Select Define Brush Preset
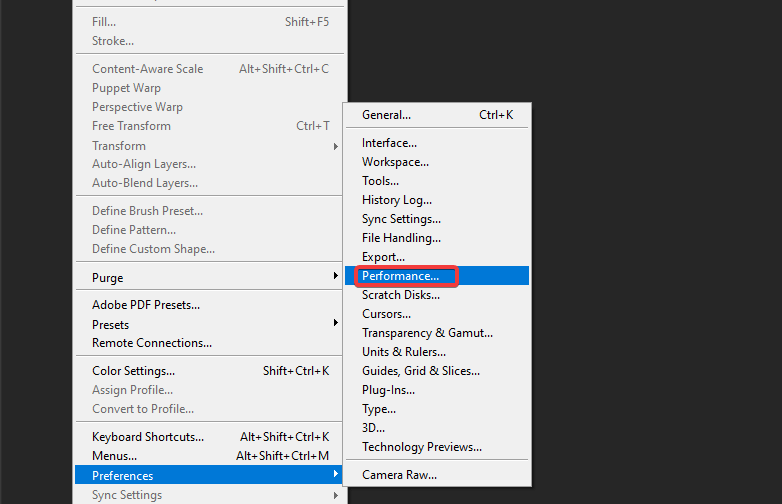The image size is (782, 504). click(209, 211)
